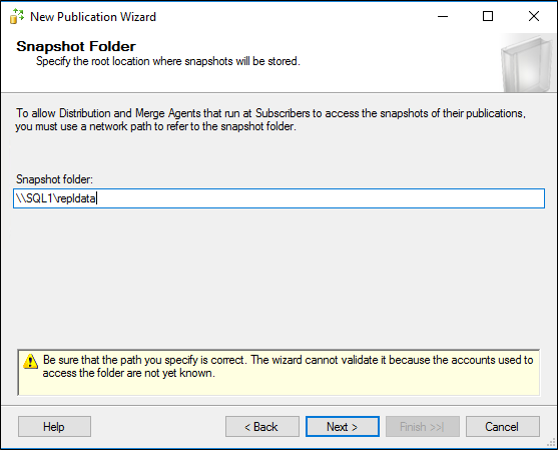The image size is (558, 450).
Task: Click the 'Specify the root location' subtitle
Action: point(168,61)
